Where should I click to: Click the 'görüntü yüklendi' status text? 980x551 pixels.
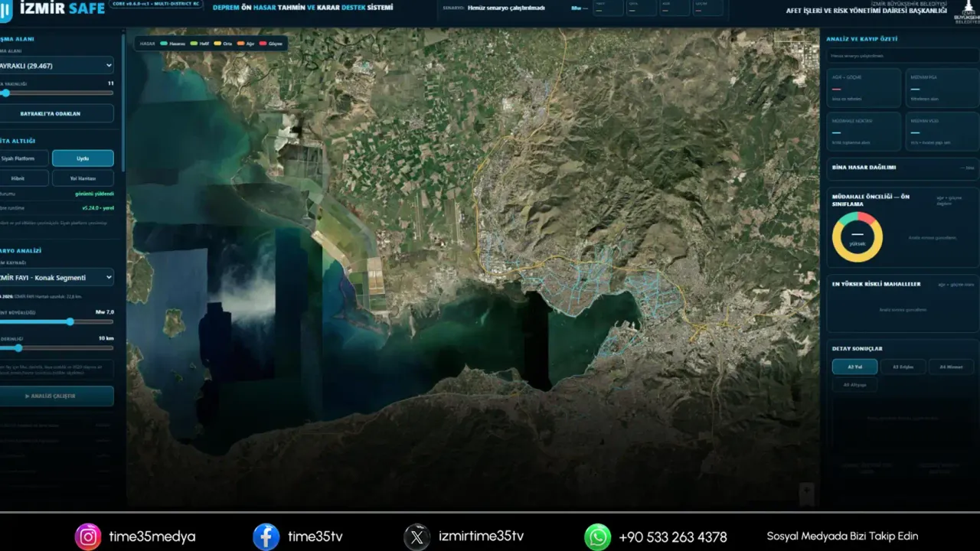tap(94, 194)
